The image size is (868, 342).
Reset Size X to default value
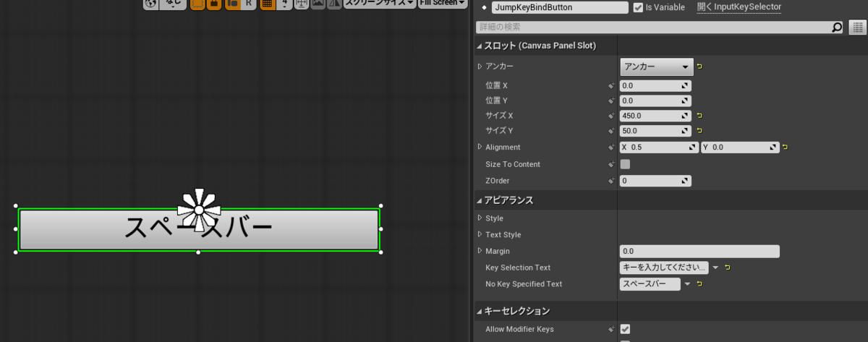coord(699,116)
